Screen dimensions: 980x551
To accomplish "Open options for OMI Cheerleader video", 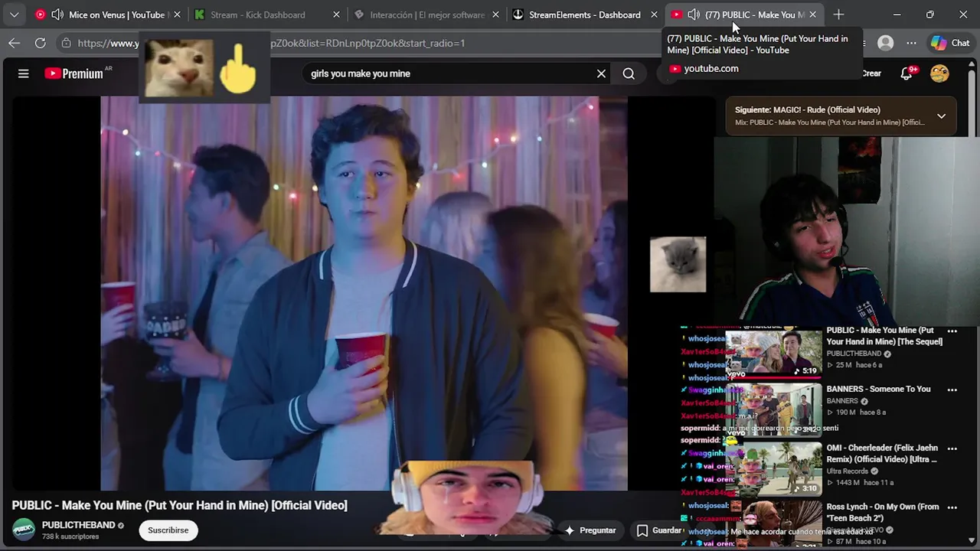I will click(952, 448).
